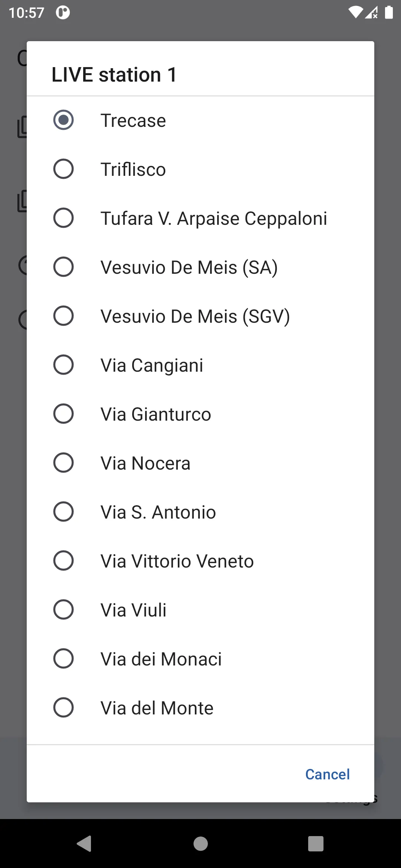Select the Trecase radio button
The image size is (401, 868).
pos(200,120)
